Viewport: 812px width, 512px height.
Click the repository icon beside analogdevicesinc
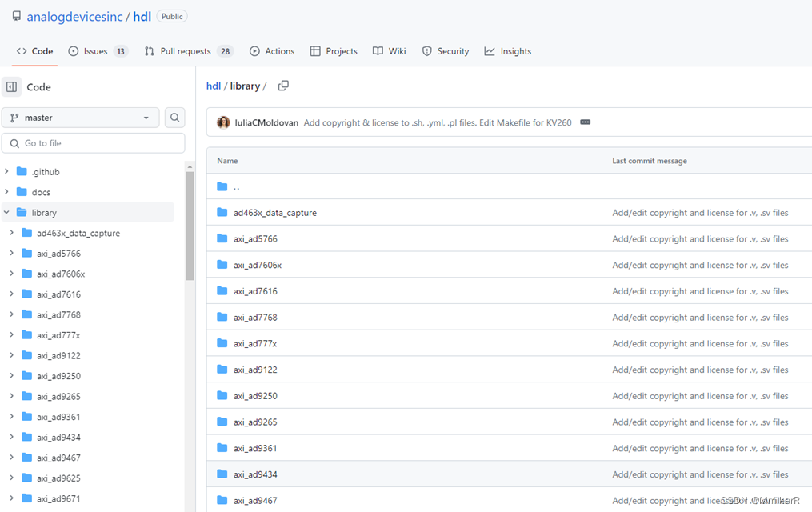coord(17,16)
